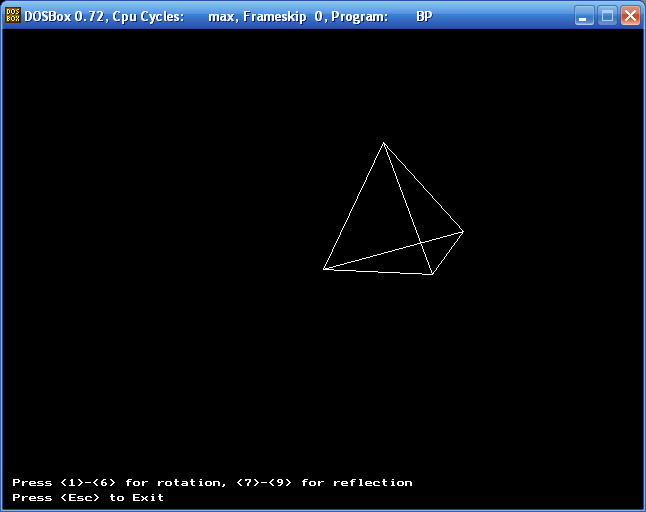
Task: Click the rightmost vertex of the tetrahedron
Action: click(x=463, y=232)
